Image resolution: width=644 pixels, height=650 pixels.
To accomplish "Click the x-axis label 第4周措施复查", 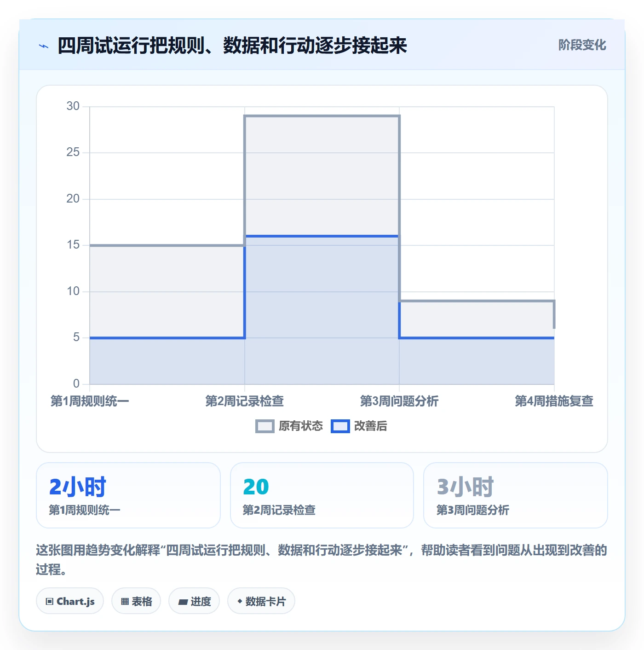I will click(x=554, y=401).
